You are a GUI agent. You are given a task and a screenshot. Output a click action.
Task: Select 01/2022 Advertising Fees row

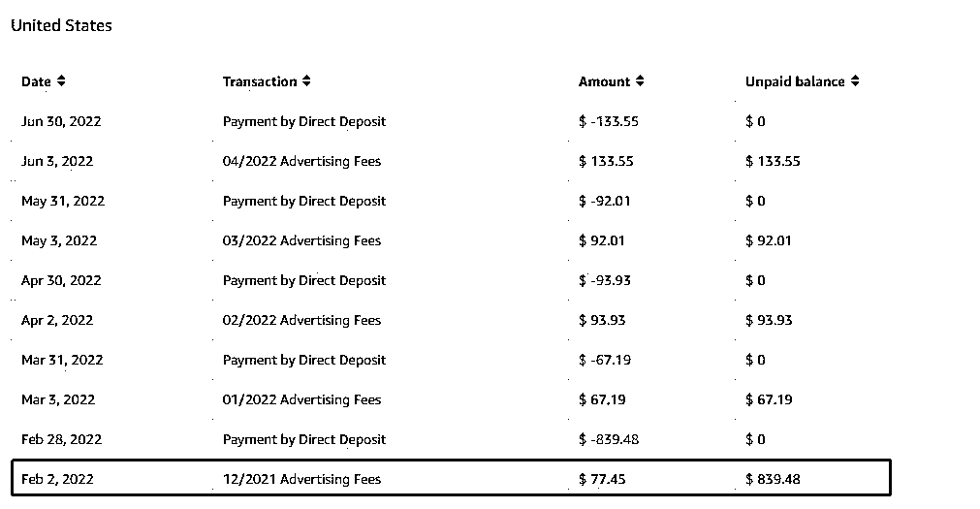[301, 399]
